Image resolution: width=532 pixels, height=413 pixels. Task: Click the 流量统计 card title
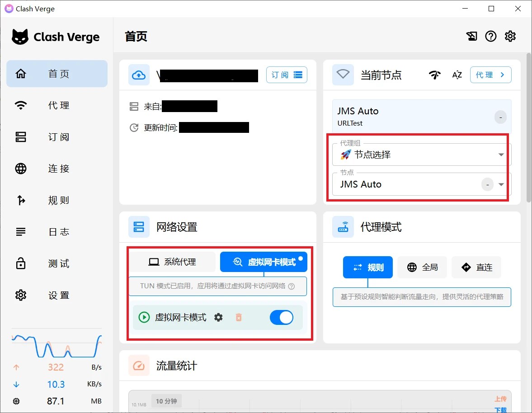tap(177, 366)
